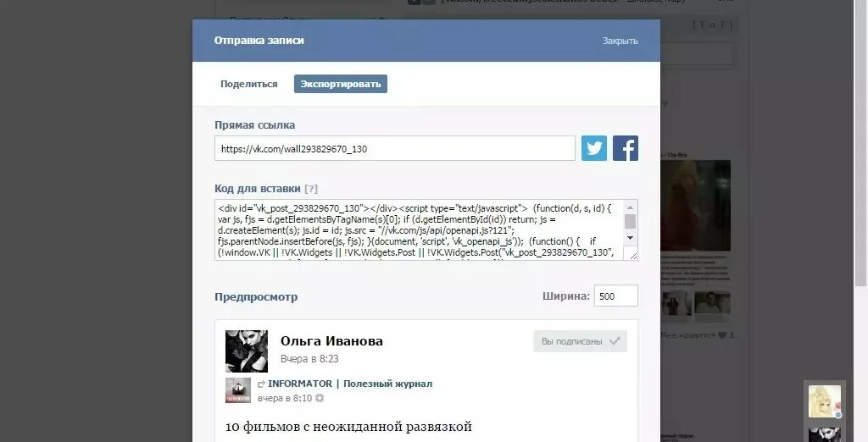Open INFORMATOR | Полезный журнал link

(350, 384)
